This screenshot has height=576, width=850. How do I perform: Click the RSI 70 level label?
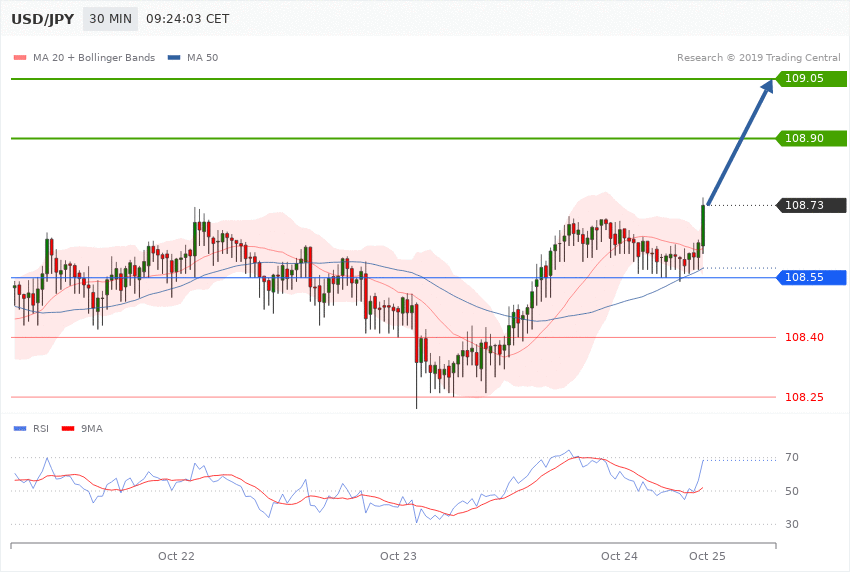pos(792,457)
